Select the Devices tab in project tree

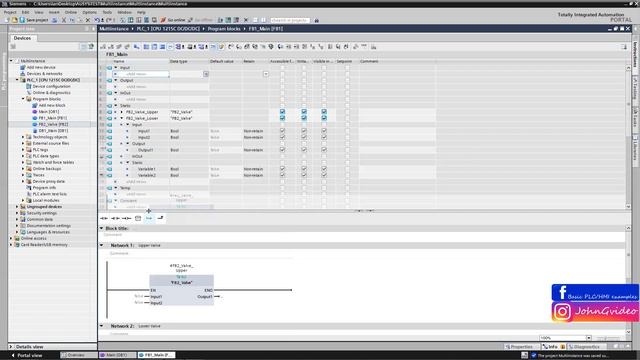pos(22,38)
